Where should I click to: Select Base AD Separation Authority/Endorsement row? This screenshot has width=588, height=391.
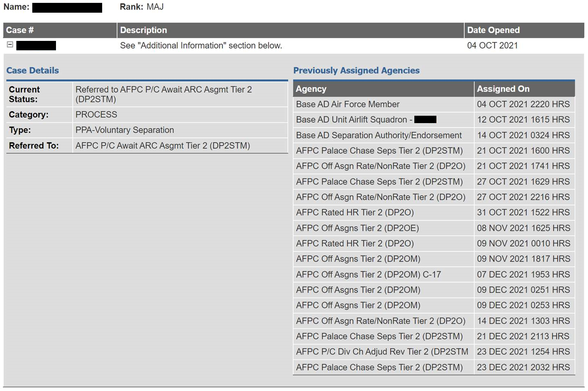click(x=379, y=135)
